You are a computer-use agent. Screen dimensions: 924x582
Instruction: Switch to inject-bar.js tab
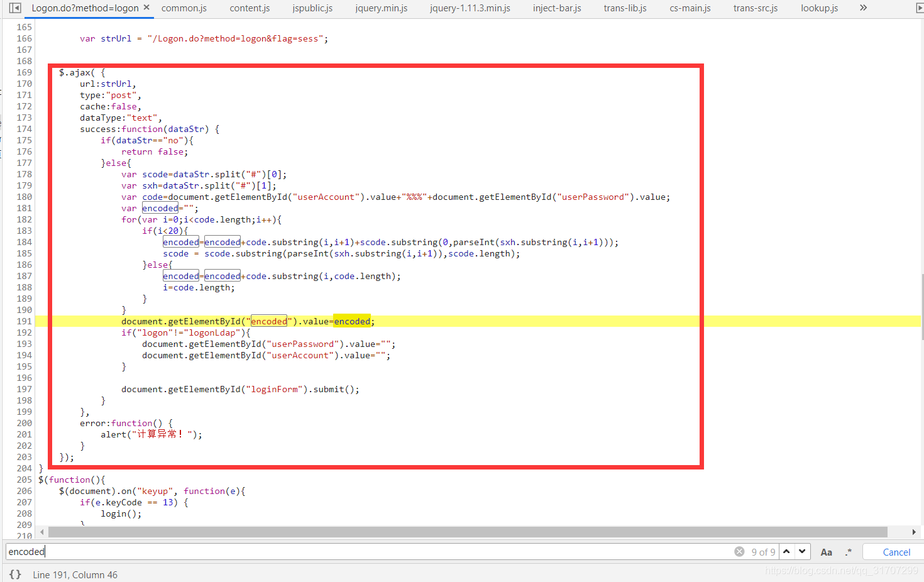(557, 8)
